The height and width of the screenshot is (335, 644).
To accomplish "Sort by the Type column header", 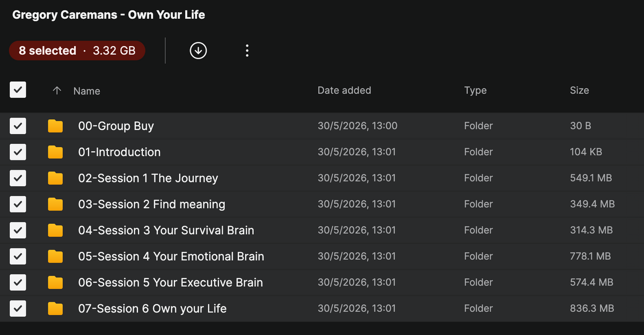I will point(475,90).
